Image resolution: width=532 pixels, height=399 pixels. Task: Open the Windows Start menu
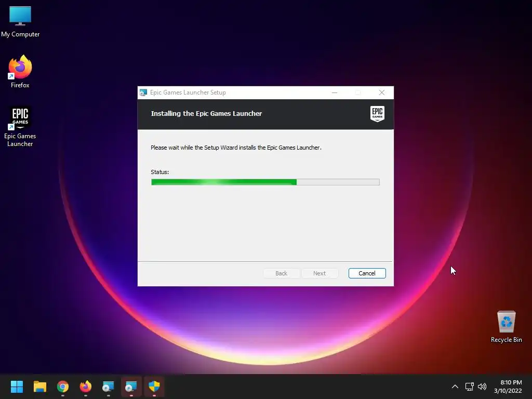(17, 387)
